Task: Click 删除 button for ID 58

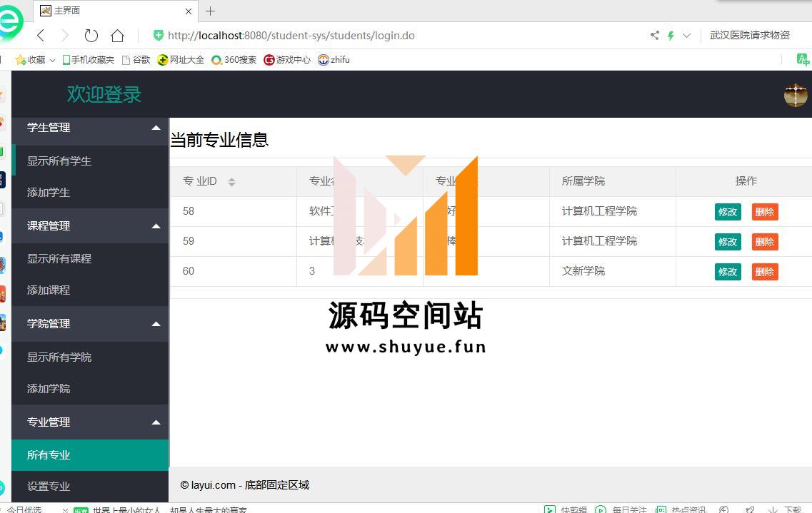Action: (x=765, y=211)
